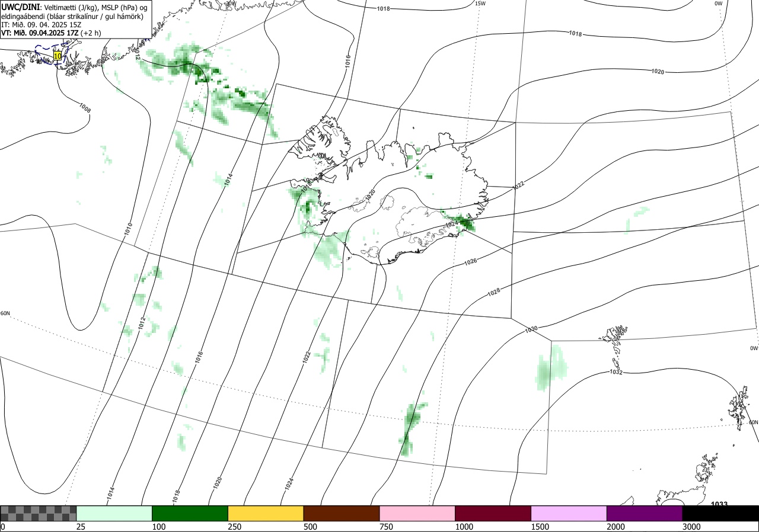Click the legend value 25
This screenshot has height=532, width=759.
[x=81, y=527]
